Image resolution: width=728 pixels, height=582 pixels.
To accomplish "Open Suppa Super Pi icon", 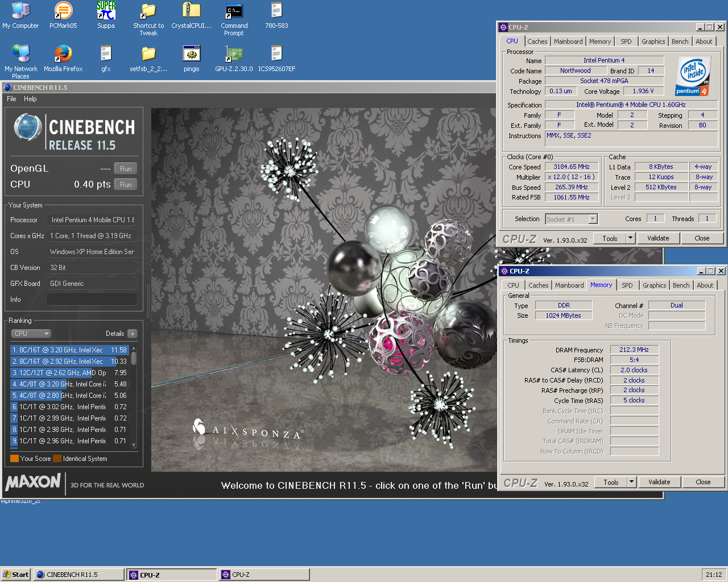I will (106, 15).
